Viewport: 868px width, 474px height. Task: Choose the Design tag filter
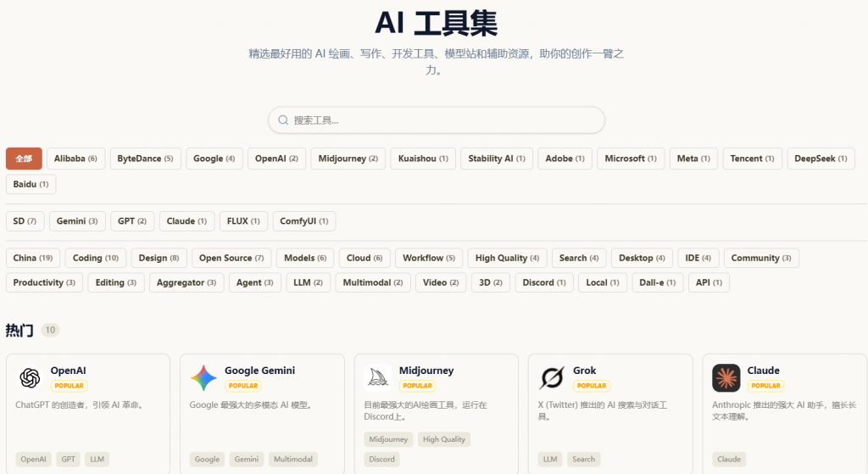coord(159,258)
